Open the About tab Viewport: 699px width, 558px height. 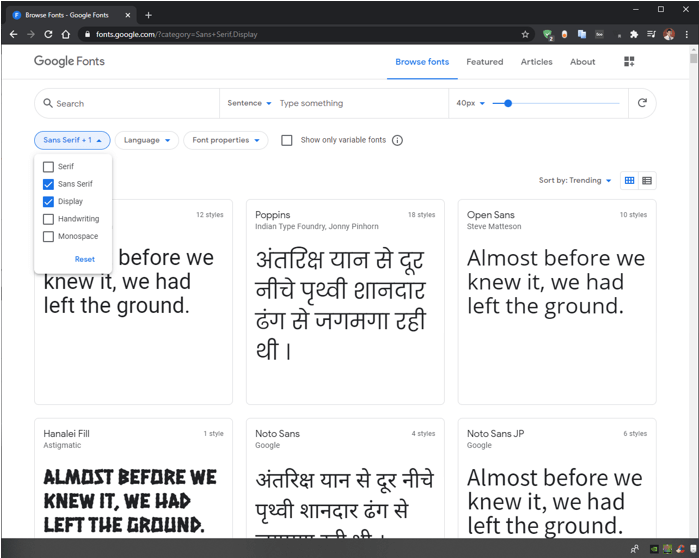(x=582, y=62)
